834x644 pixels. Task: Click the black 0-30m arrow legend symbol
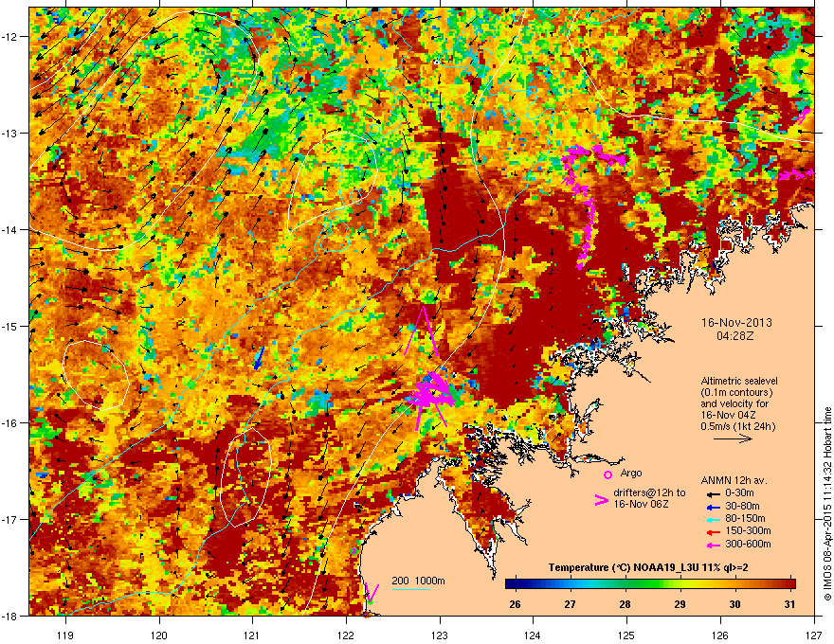(x=714, y=494)
